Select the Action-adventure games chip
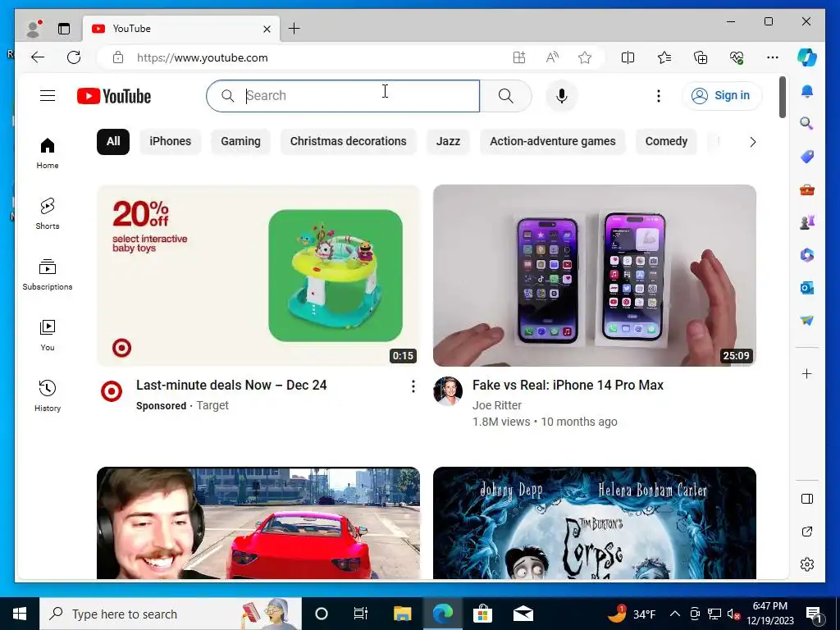The image size is (840, 630). click(x=553, y=141)
